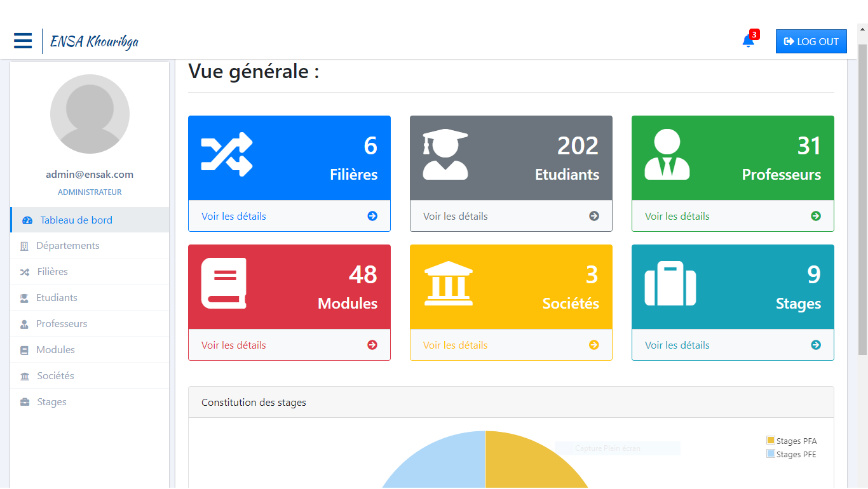868x489 pixels.
Task: Click the shuffle icon on Filières card
Action: tap(227, 154)
